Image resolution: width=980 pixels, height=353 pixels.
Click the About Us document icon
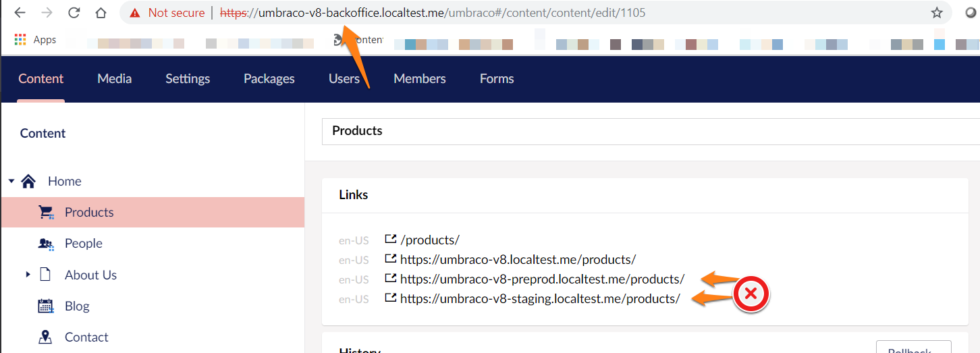coord(46,275)
